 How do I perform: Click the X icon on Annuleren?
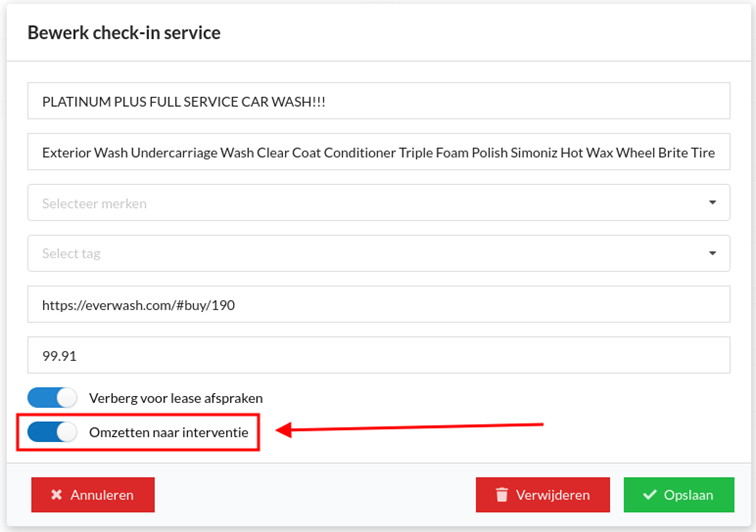[56, 494]
